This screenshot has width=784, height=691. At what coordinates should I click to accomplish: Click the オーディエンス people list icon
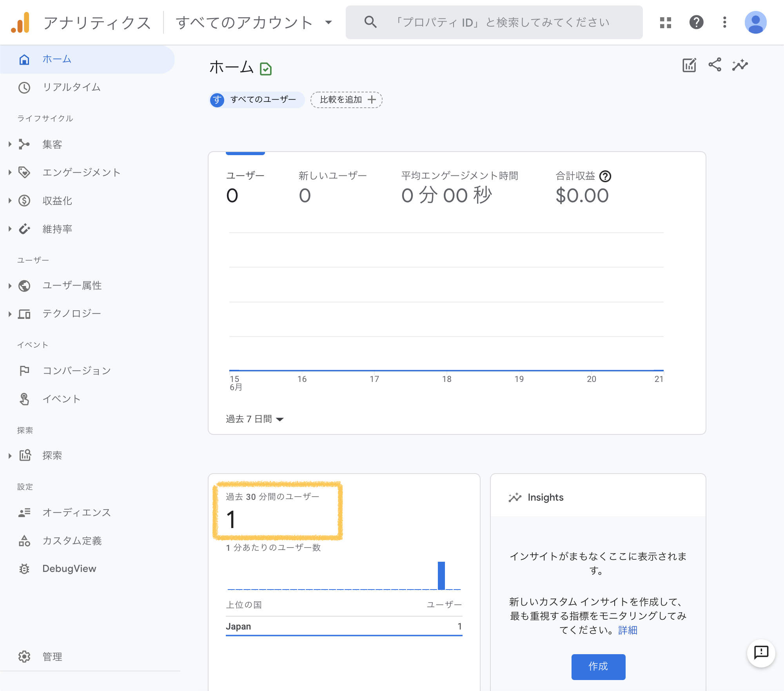point(24,512)
